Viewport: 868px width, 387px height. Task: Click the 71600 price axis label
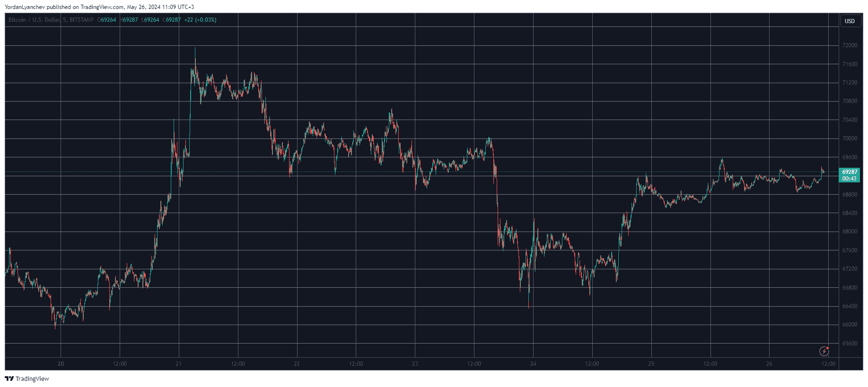[x=850, y=64]
